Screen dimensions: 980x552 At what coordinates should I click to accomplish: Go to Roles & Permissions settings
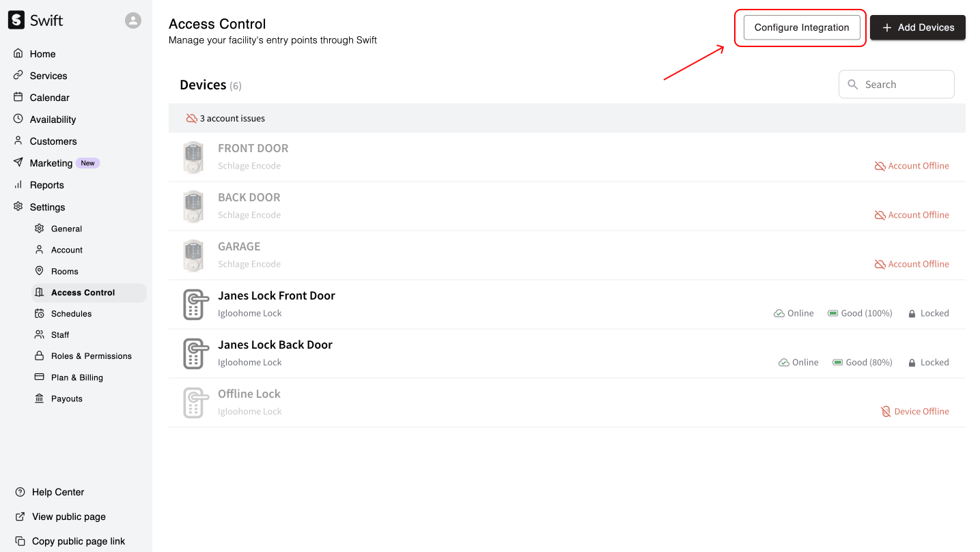[91, 356]
